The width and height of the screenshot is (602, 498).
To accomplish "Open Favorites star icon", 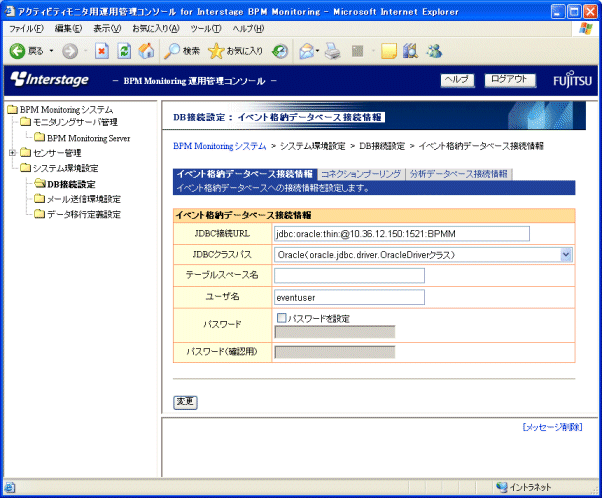I will tap(216, 51).
